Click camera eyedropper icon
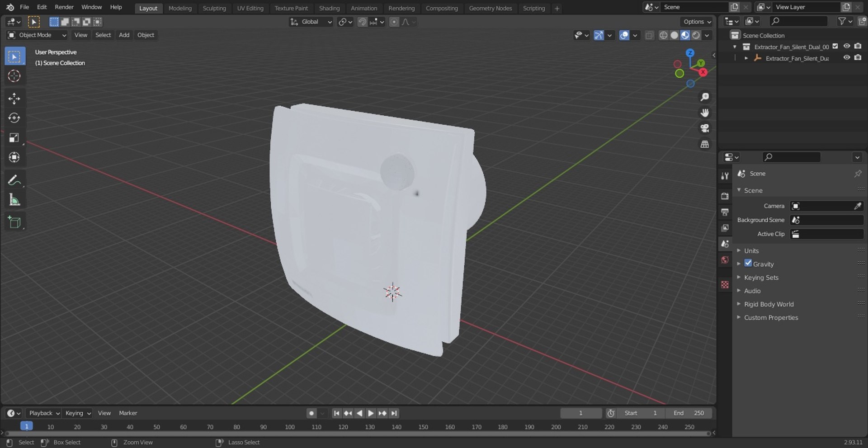This screenshot has height=448, width=868. click(857, 206)
